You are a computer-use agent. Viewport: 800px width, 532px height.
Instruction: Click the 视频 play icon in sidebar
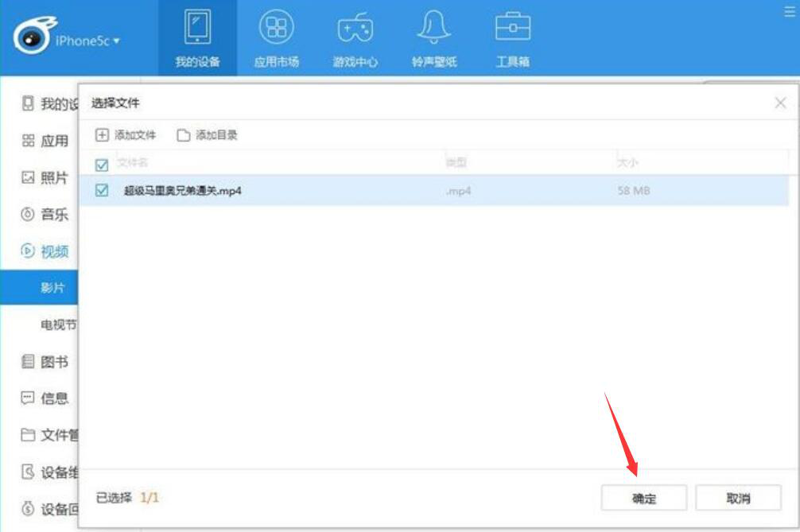click(28, 250)
